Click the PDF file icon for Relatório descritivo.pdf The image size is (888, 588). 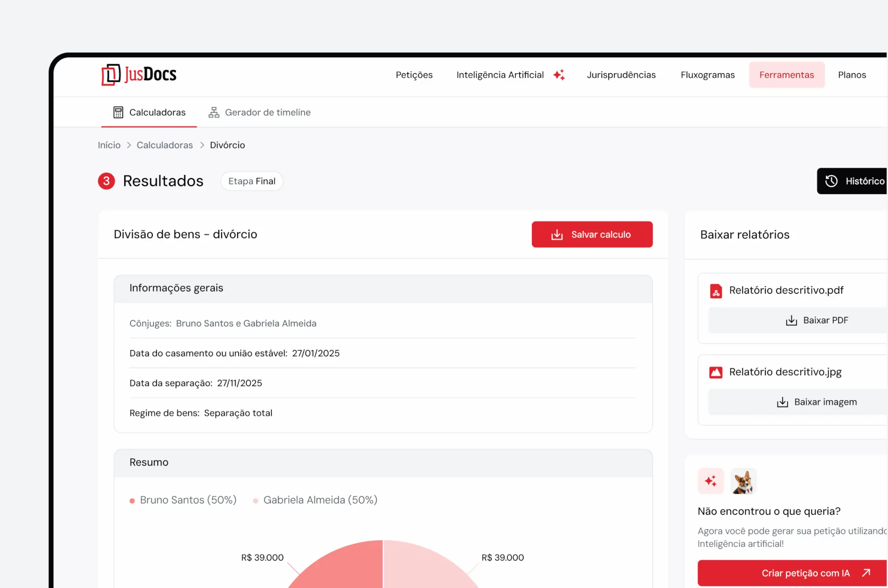(x=716, y=290)
